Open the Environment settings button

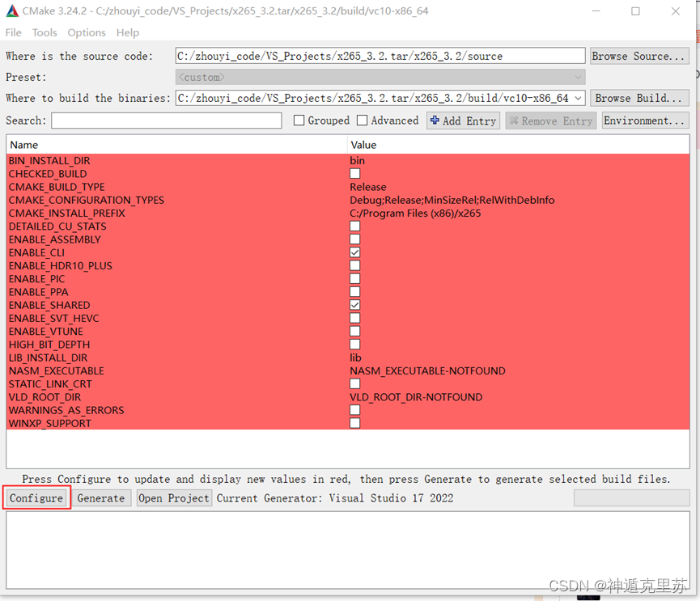pos(645,121)
